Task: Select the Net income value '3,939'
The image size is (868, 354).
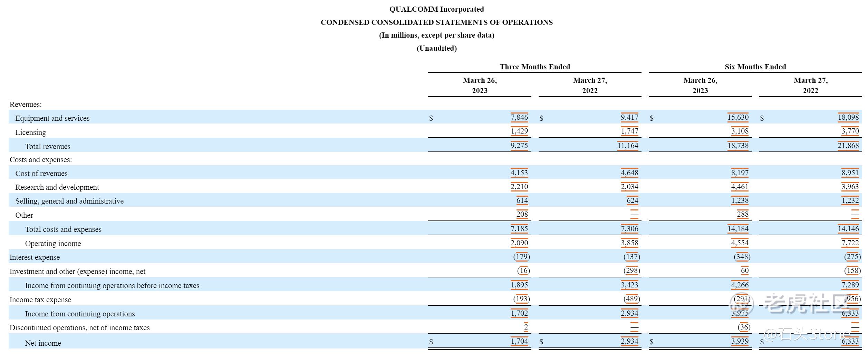Action: pos(740,342)
